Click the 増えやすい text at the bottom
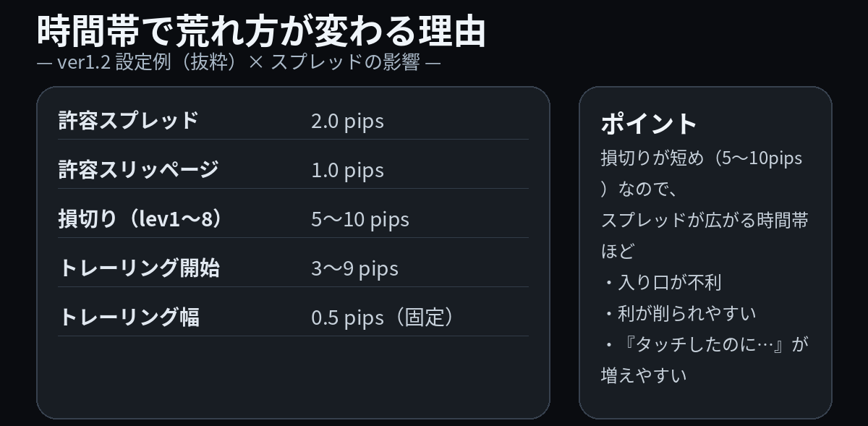 pyautogui.click(x=644, y=375)
